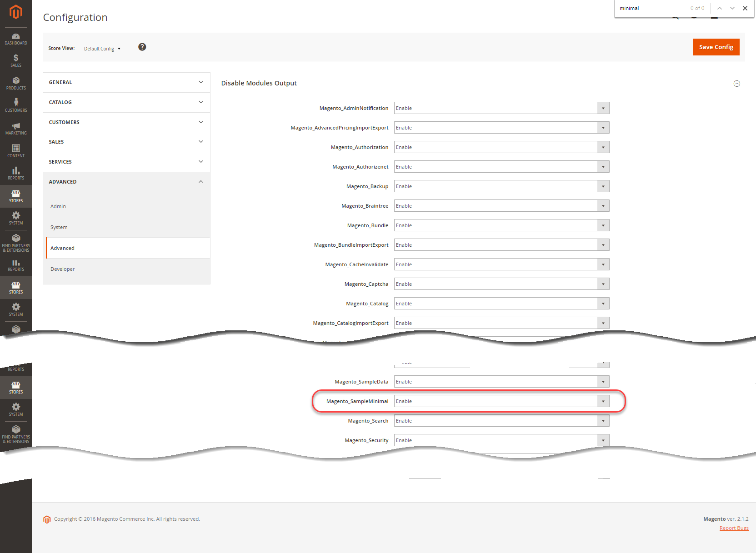This screenshot has width=756, height=553.
Task: Click the Magento ver. 2.1.2 text
Action: tap(726, 519)
